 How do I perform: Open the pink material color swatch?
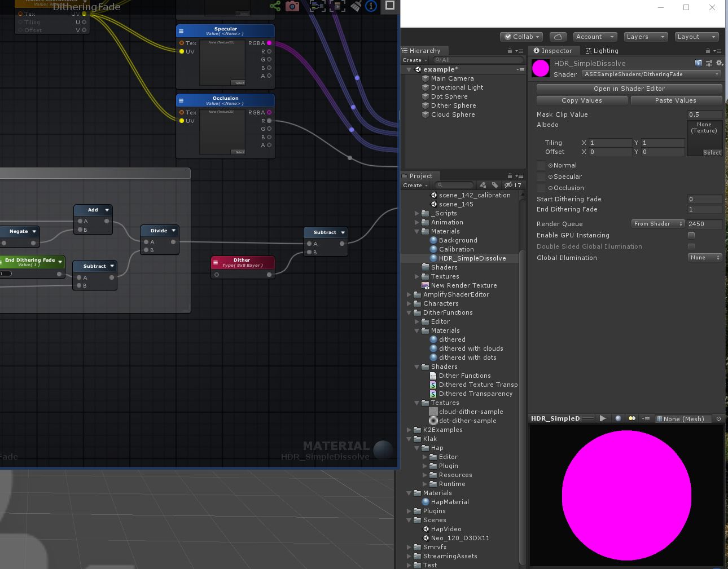[540, 68]
